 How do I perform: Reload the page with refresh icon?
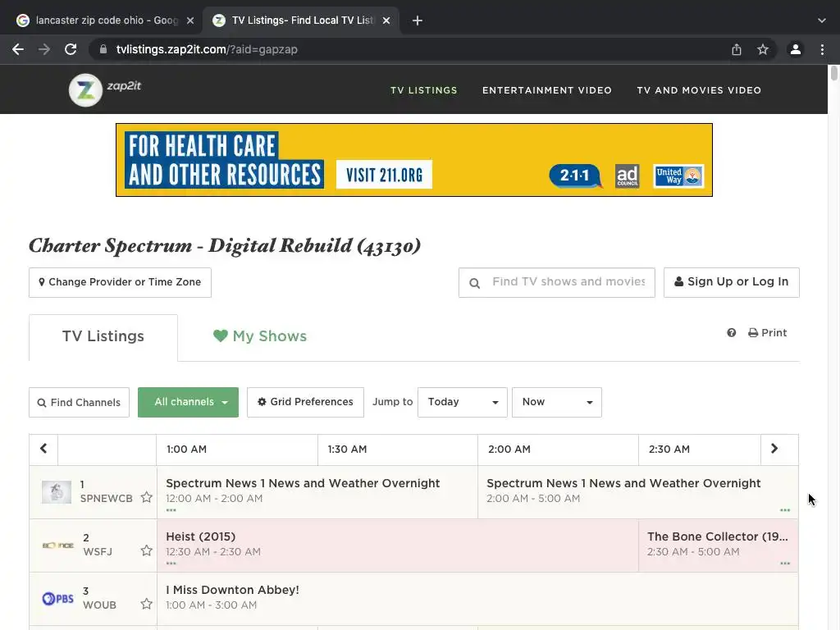point(71,49)
